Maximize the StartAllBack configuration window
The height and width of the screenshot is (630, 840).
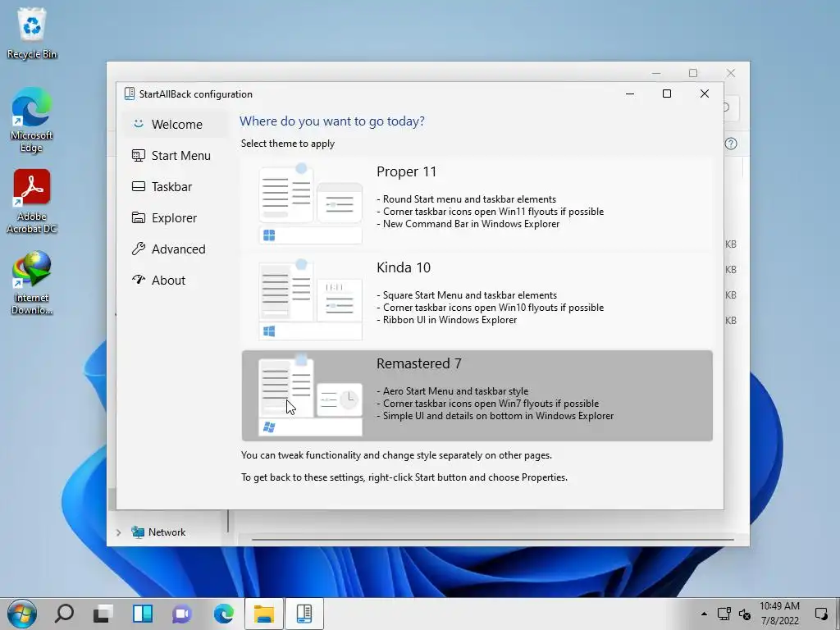click(x=667, y=94)
